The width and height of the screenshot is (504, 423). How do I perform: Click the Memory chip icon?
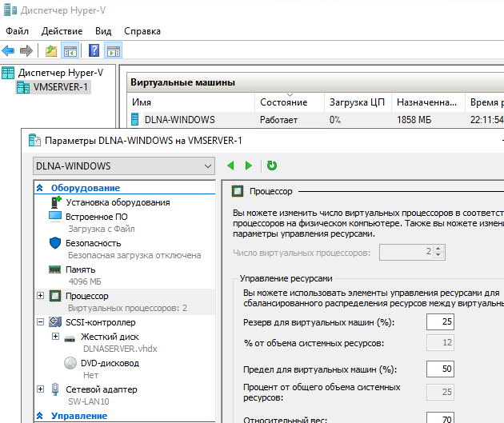[x=54, y=269]
